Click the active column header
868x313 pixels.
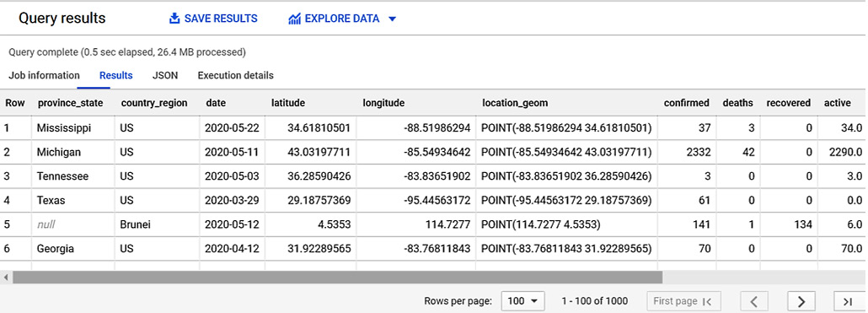837,103
